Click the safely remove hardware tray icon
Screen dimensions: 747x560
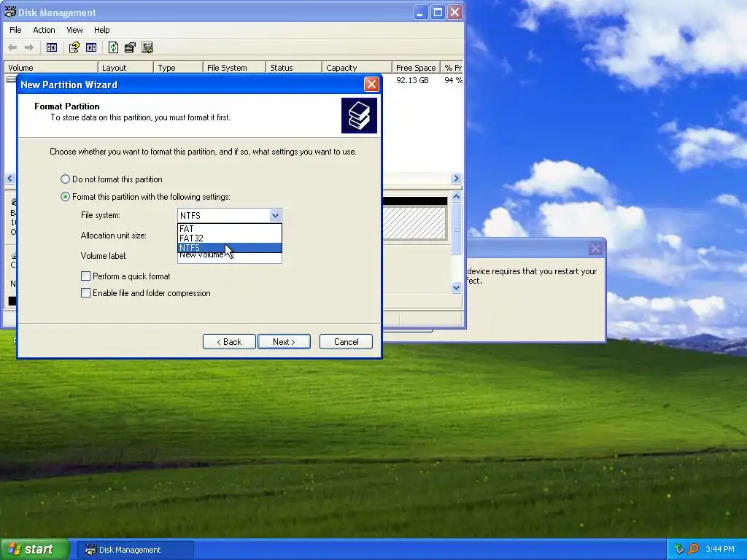click(679, 549)
